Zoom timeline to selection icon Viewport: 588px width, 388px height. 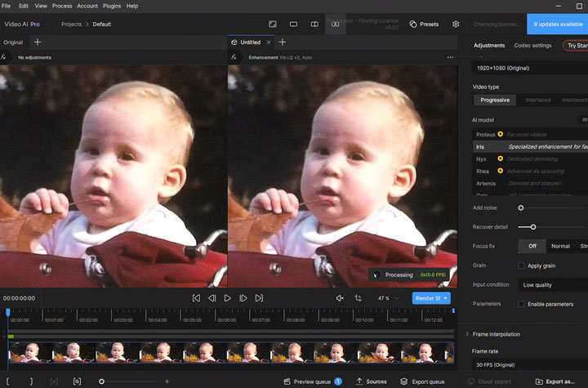pos(77,381)
